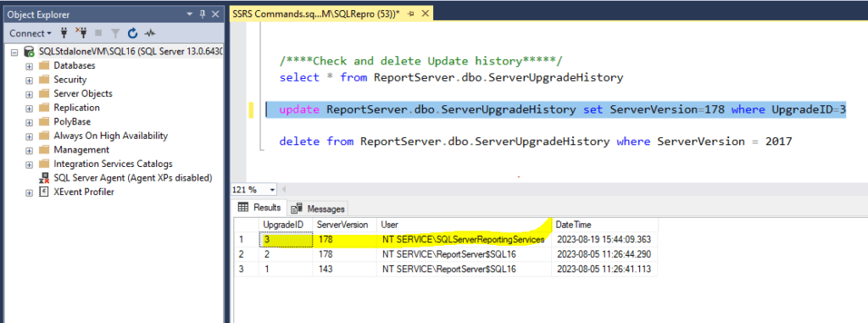This screenshot has width=868, height=323.
Task: Expand the Security folder
Action: (x=29, y=80)
